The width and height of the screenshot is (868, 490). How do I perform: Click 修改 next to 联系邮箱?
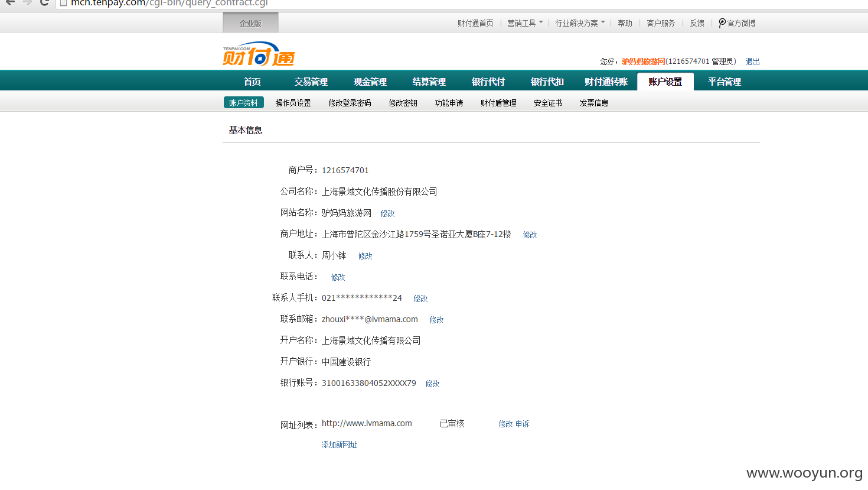(x=436, y=320)
